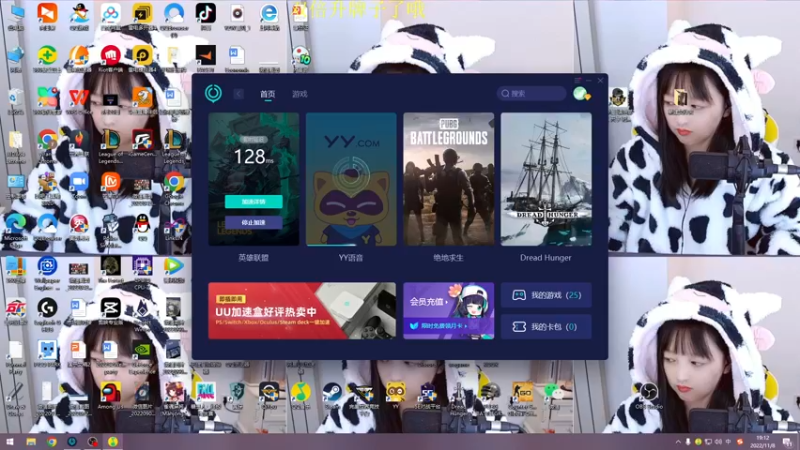The width and height of the screenshot is (800, 450).
Task: Select the QQ penguin desktop icon
Action: pos(142,223)
